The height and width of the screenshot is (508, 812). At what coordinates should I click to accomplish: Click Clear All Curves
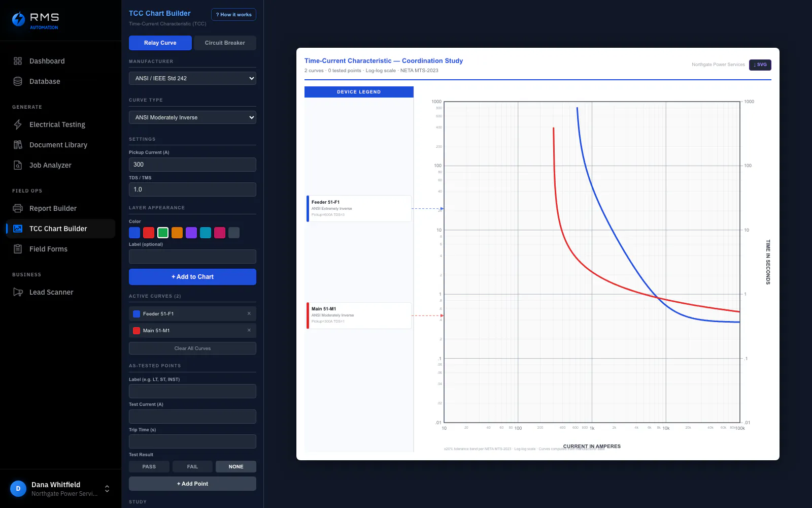pyautogui.click(x=192, y=348)
